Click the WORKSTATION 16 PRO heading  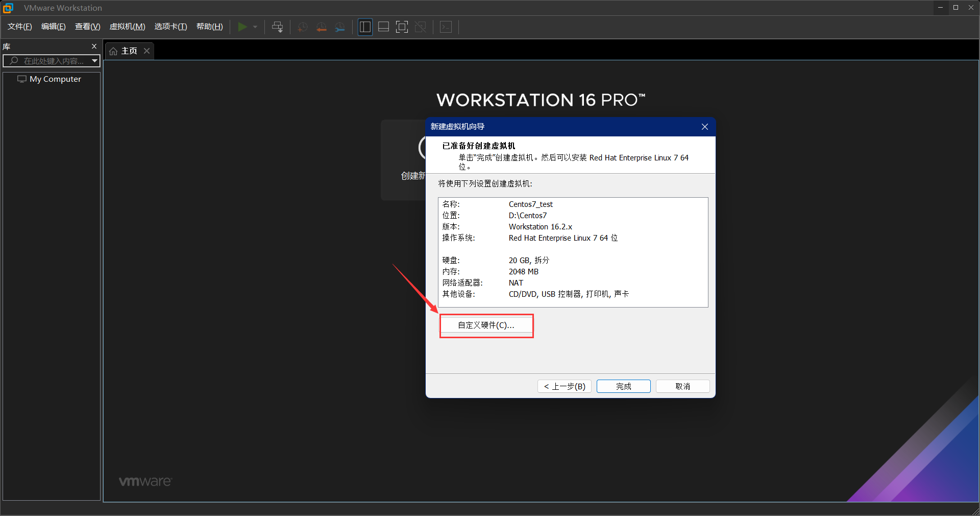[541, 100]
